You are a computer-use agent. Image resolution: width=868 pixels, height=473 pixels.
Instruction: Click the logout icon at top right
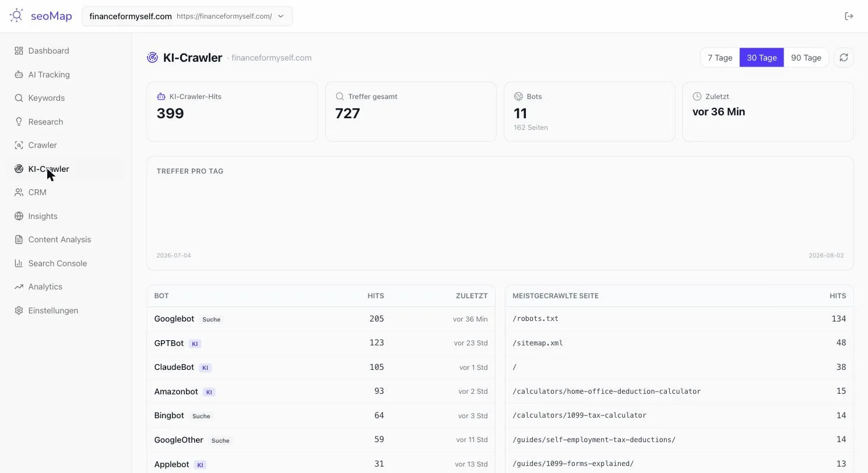pyautogui.click(x=849, y=16)
